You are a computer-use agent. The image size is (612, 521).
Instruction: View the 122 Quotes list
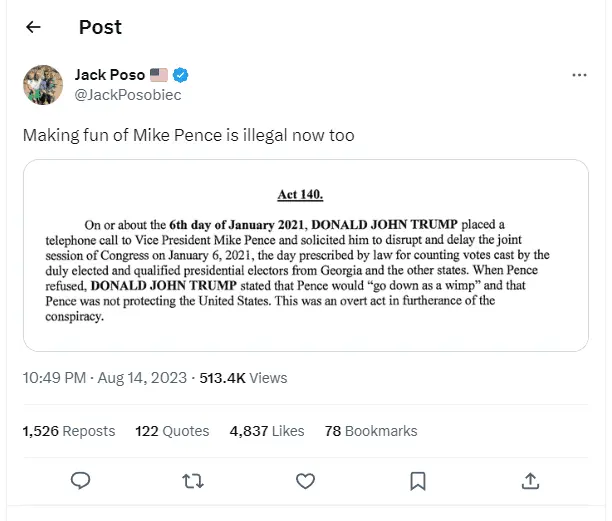click(x=172, y=431)
